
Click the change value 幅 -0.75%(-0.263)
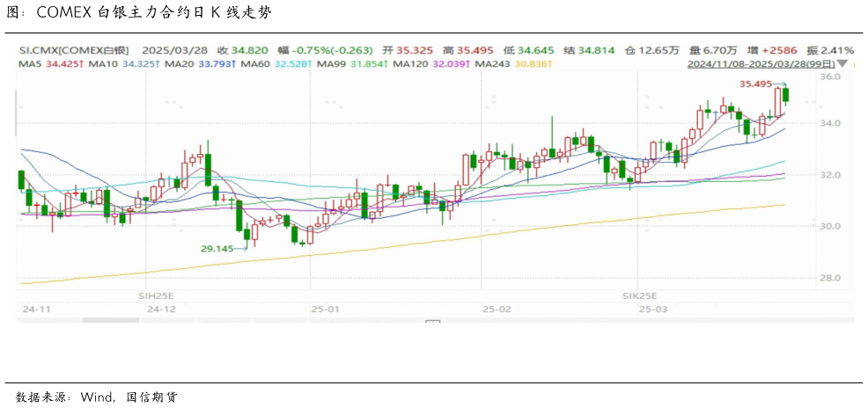tap(326, 50)
